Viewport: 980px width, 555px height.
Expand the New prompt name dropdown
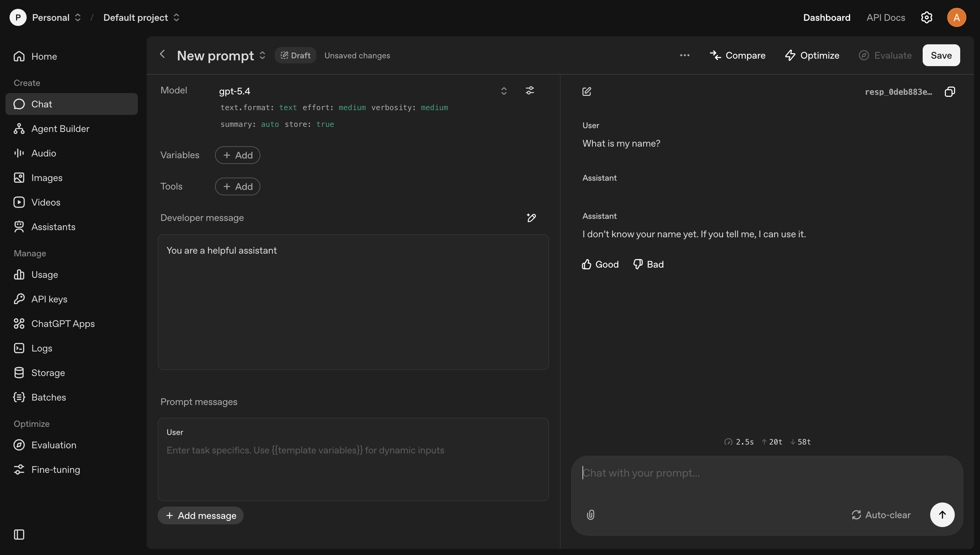(262, 55)
